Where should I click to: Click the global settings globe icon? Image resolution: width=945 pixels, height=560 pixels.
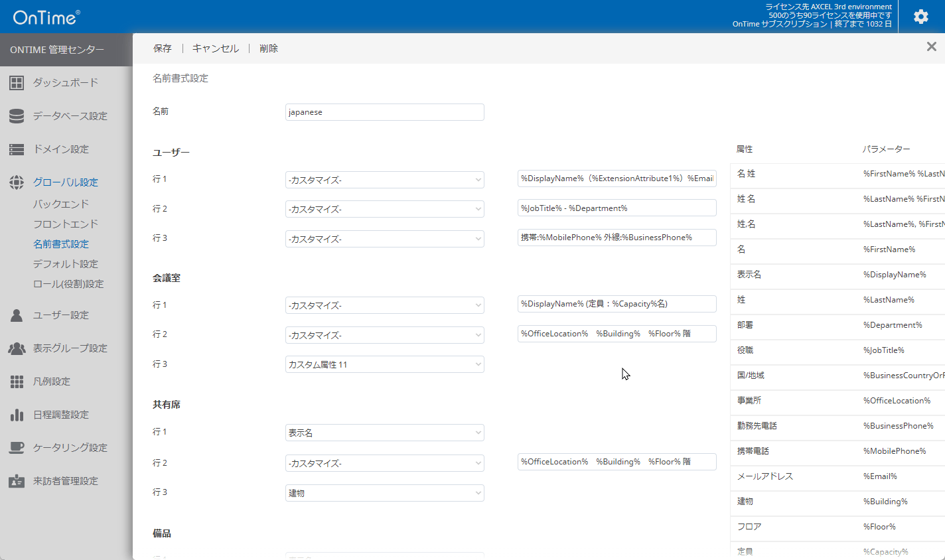point(17,182)
